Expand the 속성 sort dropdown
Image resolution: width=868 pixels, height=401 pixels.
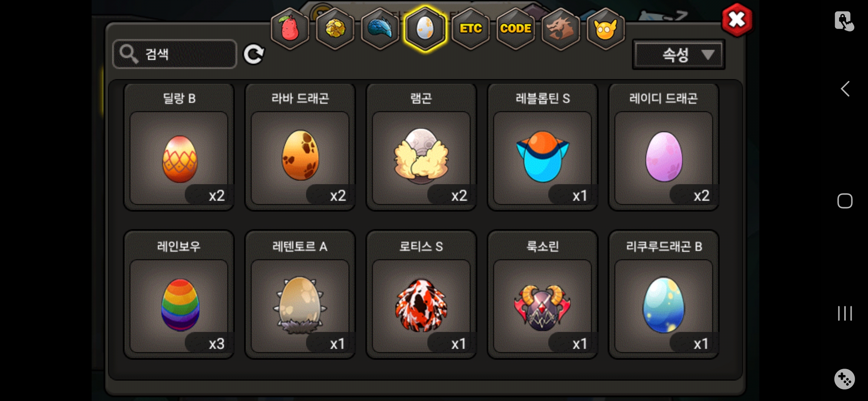679,55
